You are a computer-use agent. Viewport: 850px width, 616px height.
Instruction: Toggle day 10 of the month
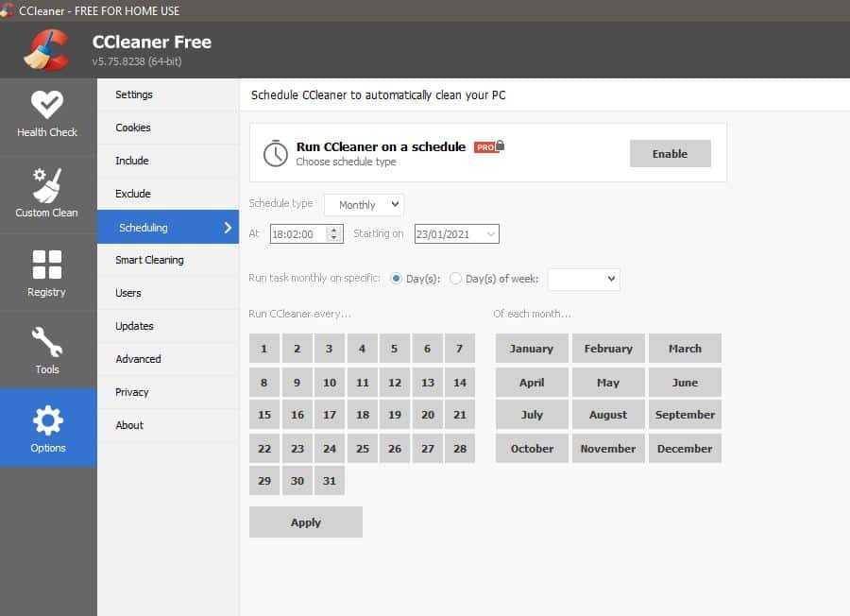pyautogui.click(x=330, y=383)
